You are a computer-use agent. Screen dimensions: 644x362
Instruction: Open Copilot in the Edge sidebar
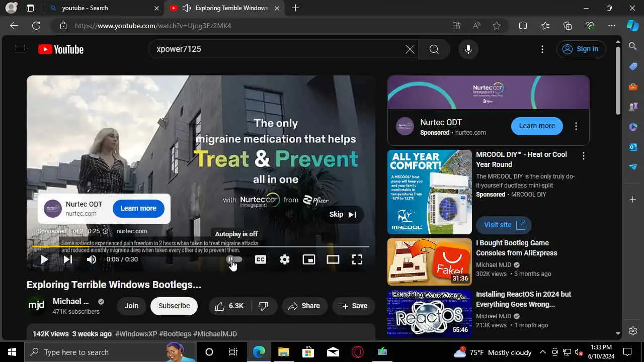pos(633,26)
